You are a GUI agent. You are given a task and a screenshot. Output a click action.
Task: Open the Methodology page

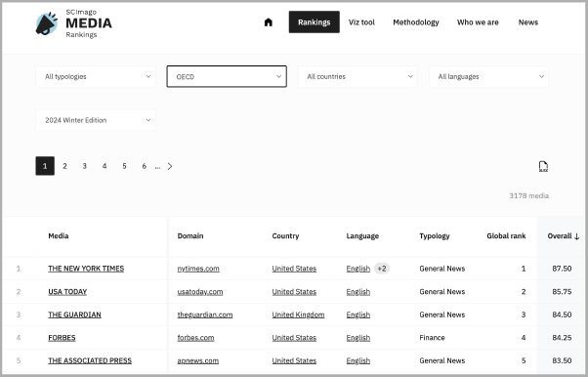[x=416, y=22]
